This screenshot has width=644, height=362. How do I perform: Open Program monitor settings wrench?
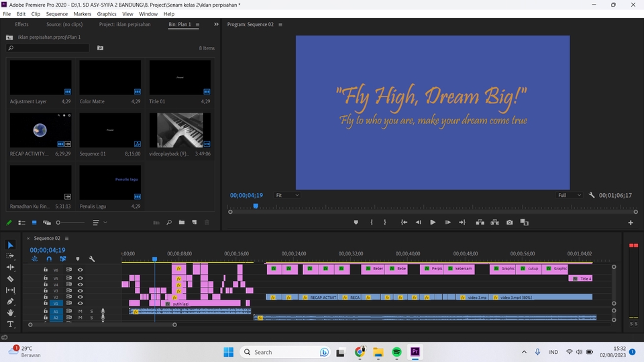click(592, 195)
